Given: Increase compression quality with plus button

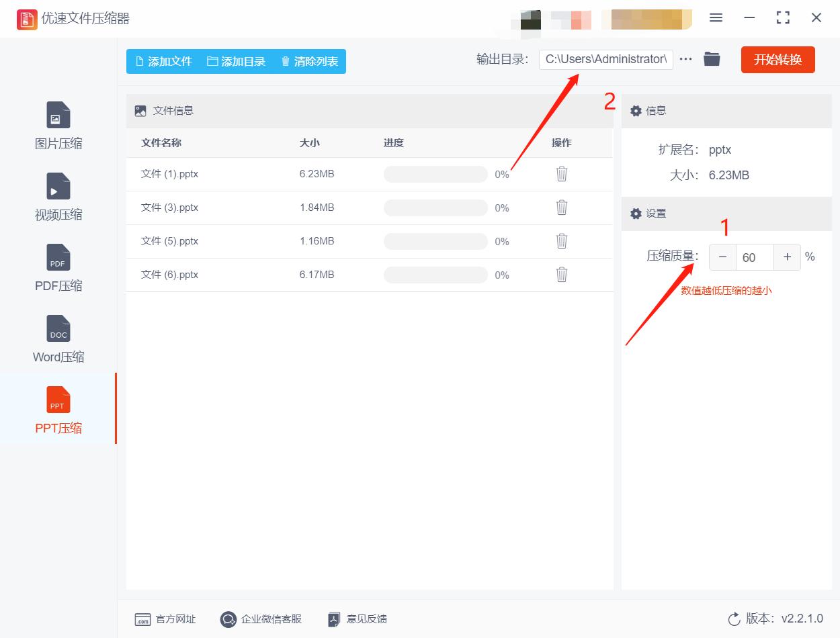Looking at the screenshot, I should [x=787, y=257].
